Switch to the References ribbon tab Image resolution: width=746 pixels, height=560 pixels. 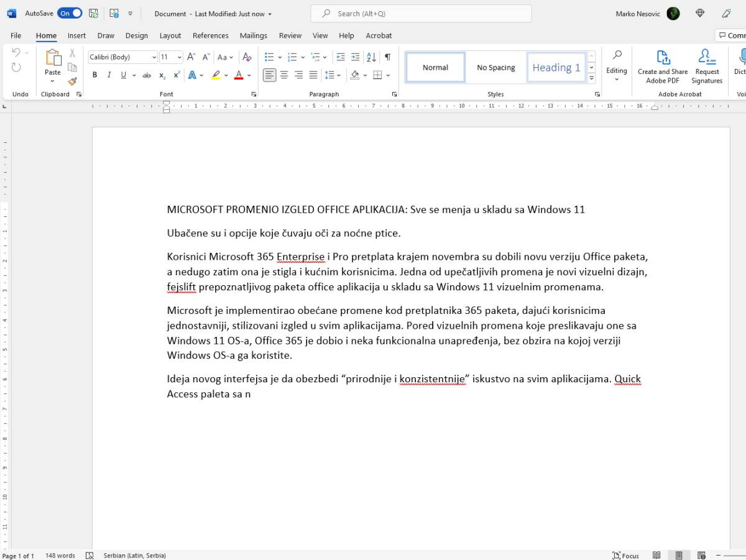pos(210,35)
